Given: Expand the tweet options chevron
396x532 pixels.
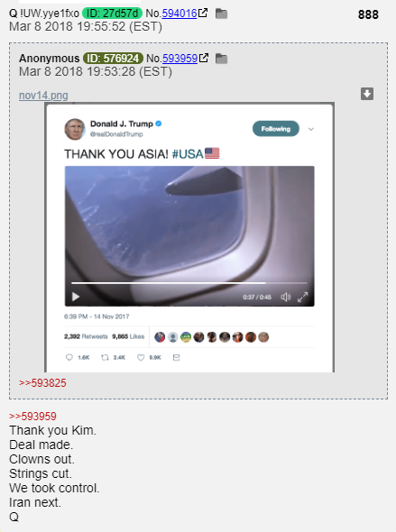Looking at the screenshot, I should click(311, 129).
